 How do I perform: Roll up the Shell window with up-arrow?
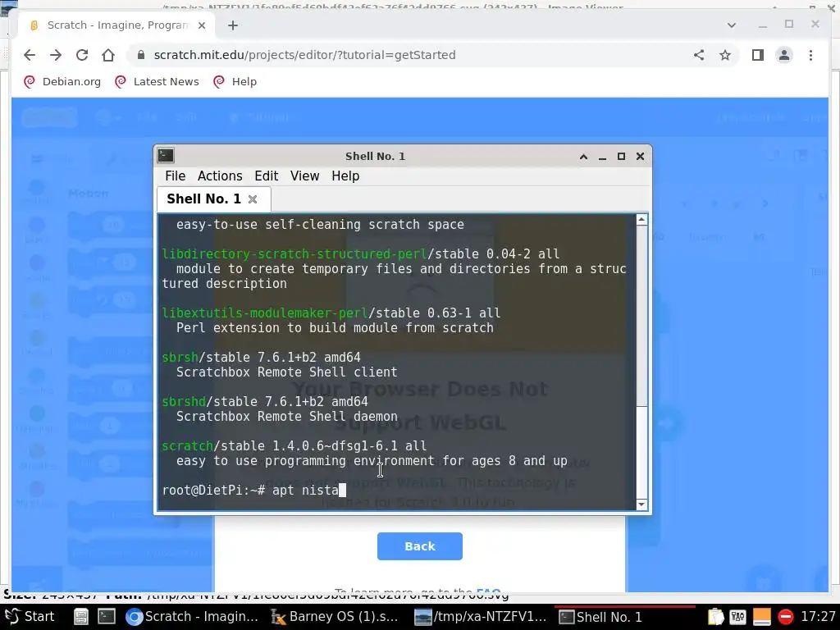583,157
